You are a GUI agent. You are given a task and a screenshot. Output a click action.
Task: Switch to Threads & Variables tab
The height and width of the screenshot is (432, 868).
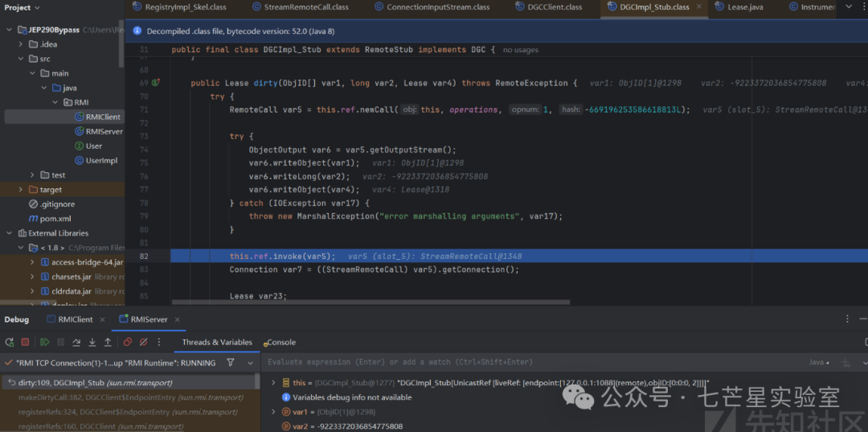(x=217, y=342)
